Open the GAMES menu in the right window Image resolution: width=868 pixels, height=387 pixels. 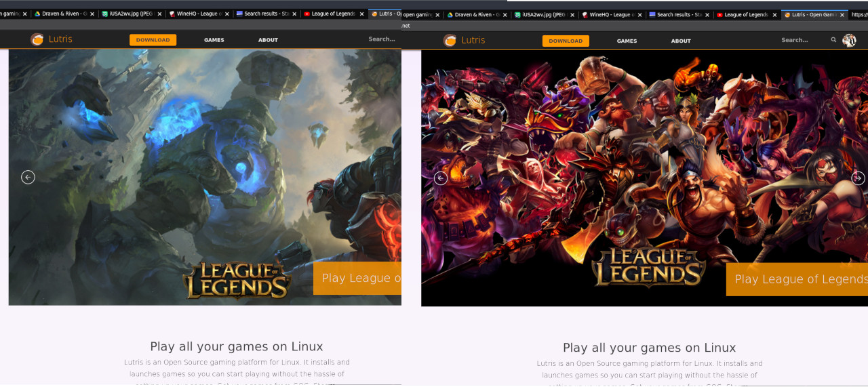627,41
